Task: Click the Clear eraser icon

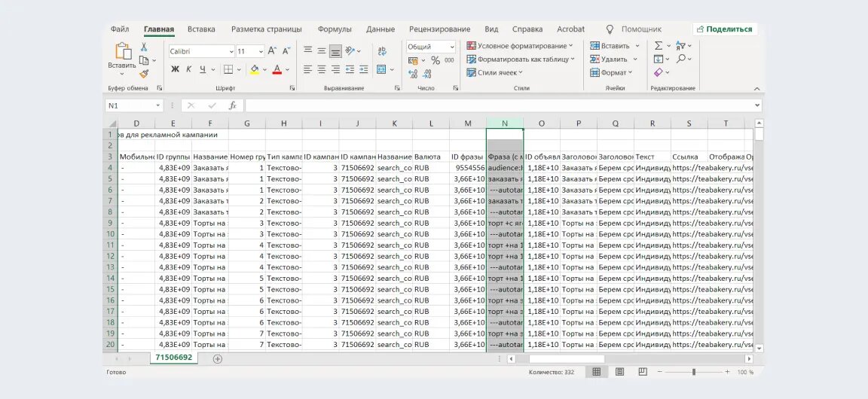Action: 659,72
